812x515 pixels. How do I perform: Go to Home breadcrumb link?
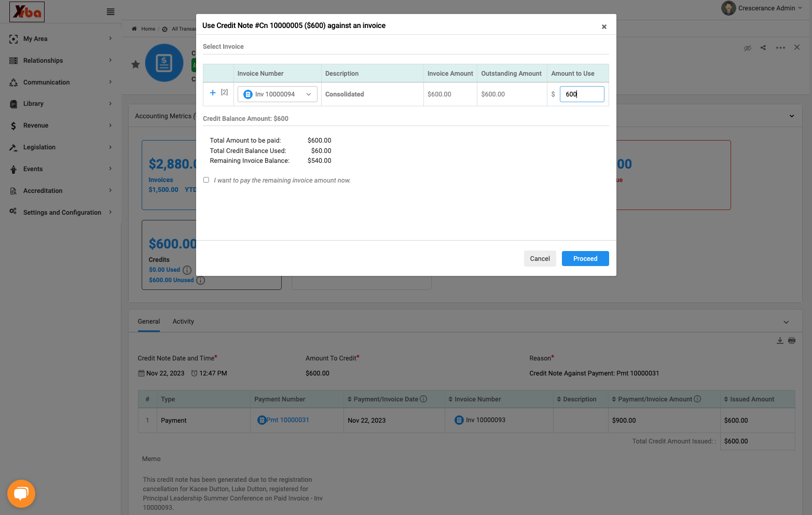point(148,29)
